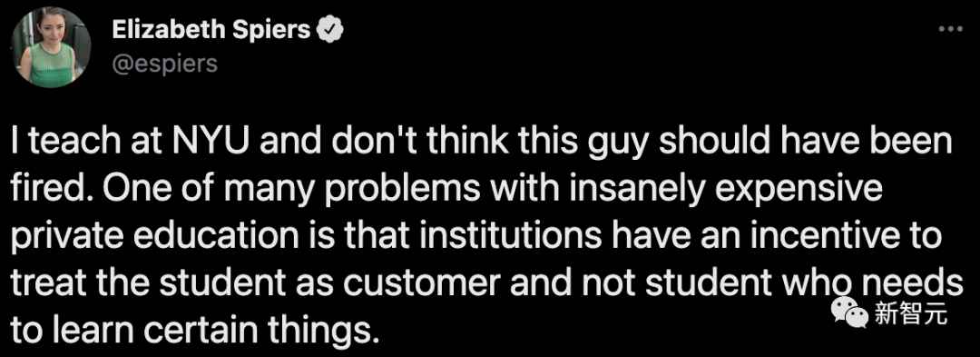The height and width of the screenshot is (357, 980).
Task: Click the phrase "should have been"
Action: coord(807,144)
